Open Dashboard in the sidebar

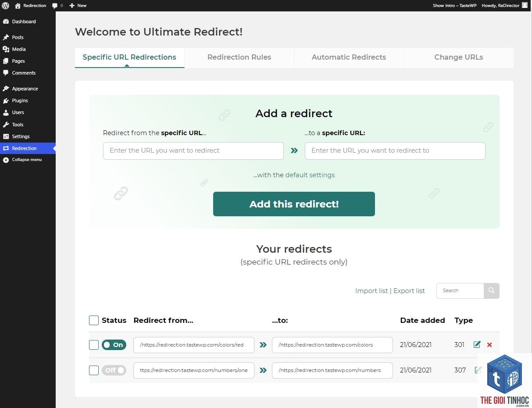point(28,21)
